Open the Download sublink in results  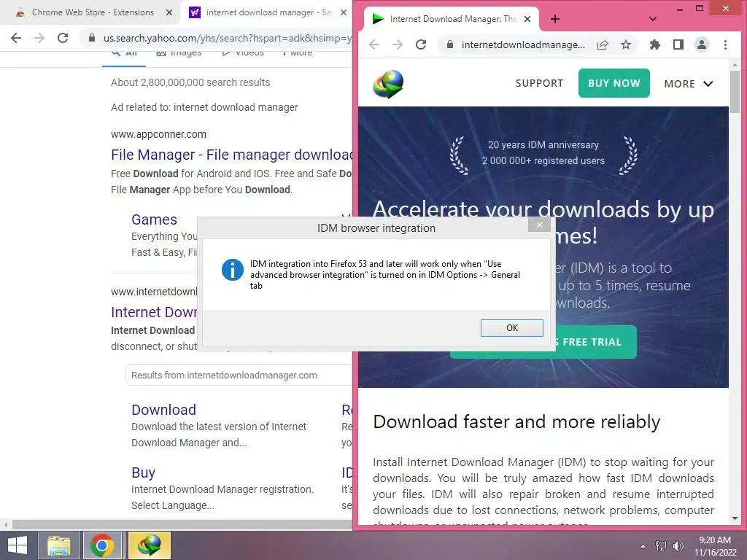(163, 410)
